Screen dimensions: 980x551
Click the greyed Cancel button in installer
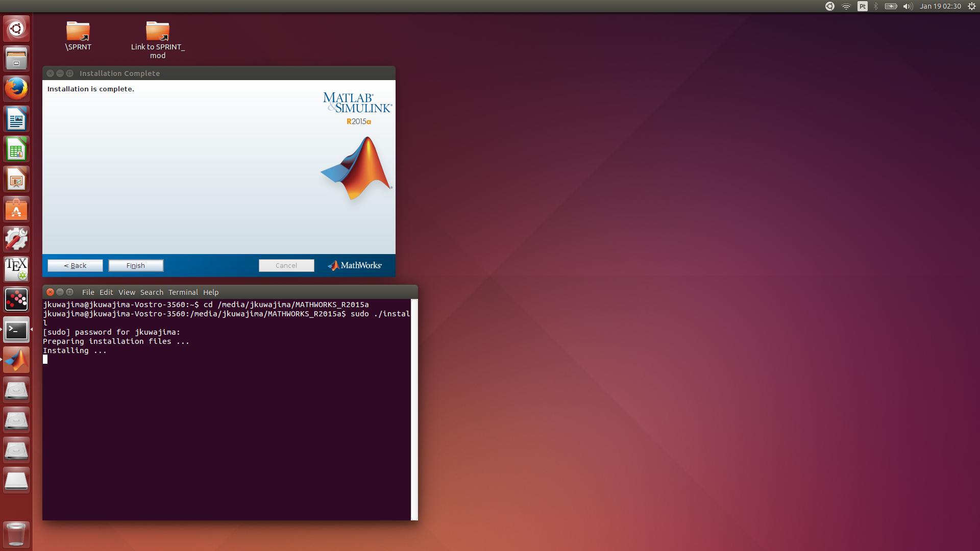[x=286, y=265]
